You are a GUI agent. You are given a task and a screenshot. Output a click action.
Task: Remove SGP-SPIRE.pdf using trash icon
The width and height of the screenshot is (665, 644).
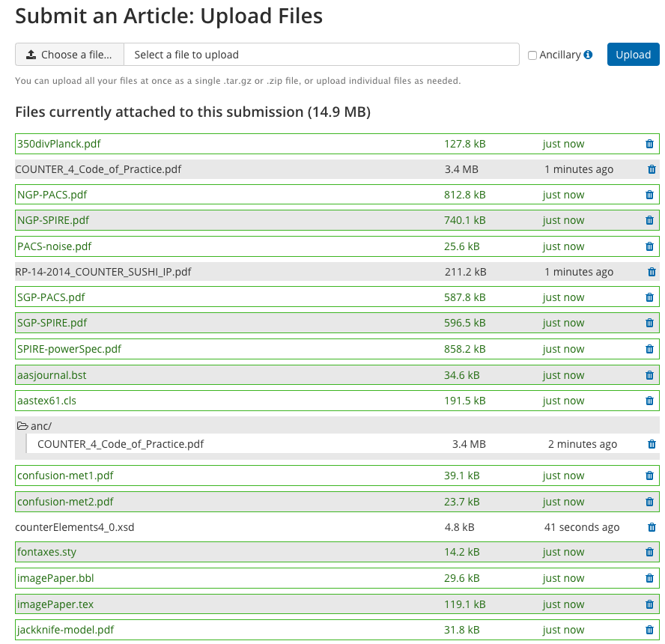pyautogui.click(x=649, y=323)
